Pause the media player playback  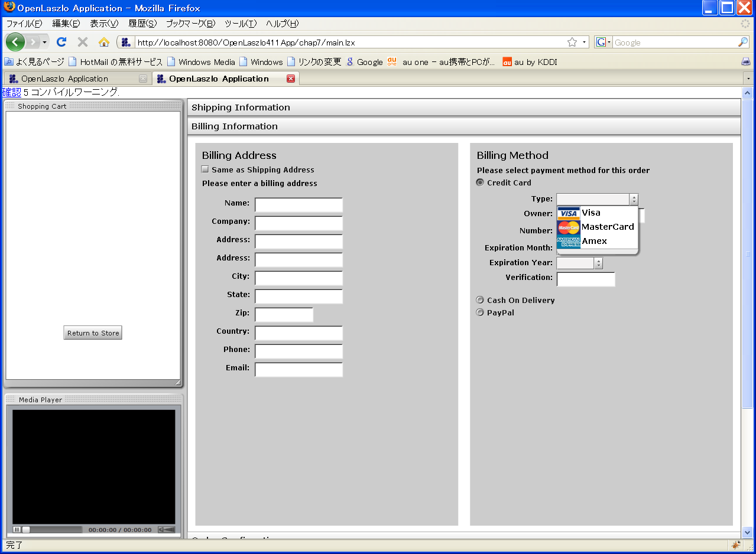point(17,530)
